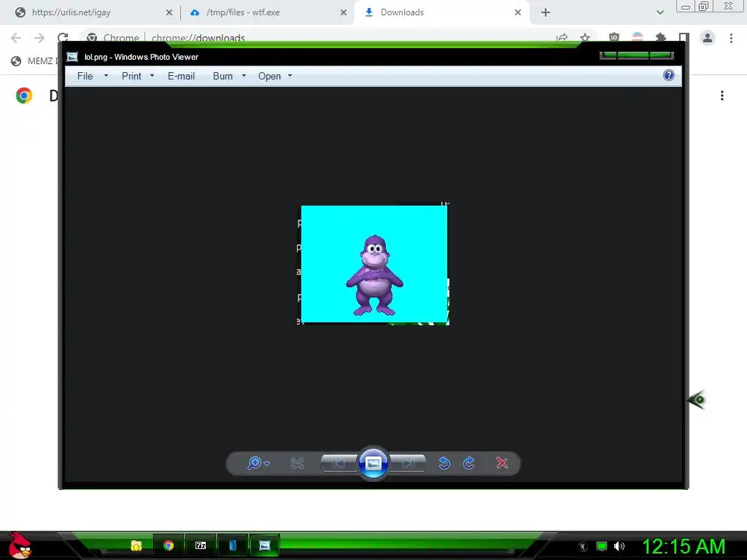Expand the zoom level dropdown arrow
The width and height of the screenshot is (747, 560).
click(267, 463)
